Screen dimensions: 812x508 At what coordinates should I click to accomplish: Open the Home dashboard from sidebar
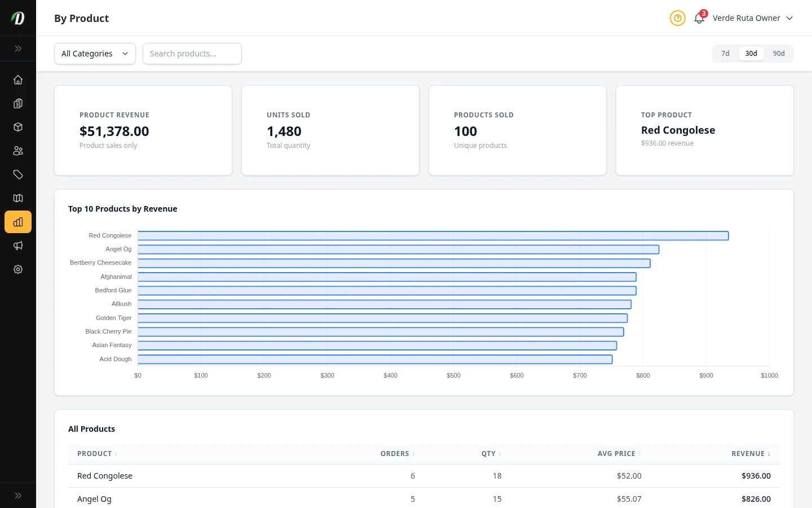point(18,80)
